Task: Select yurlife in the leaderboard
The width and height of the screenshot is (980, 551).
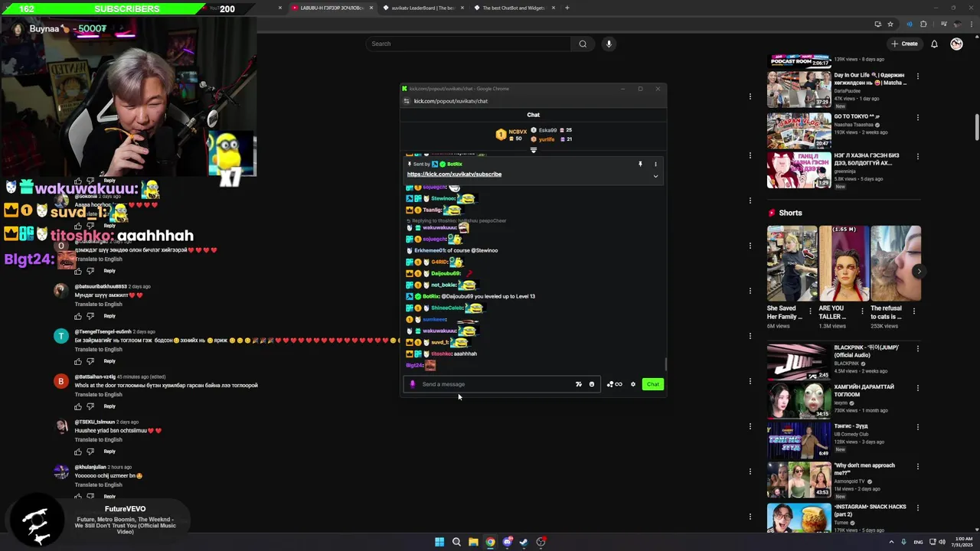Action: click(x=550, y=139)
